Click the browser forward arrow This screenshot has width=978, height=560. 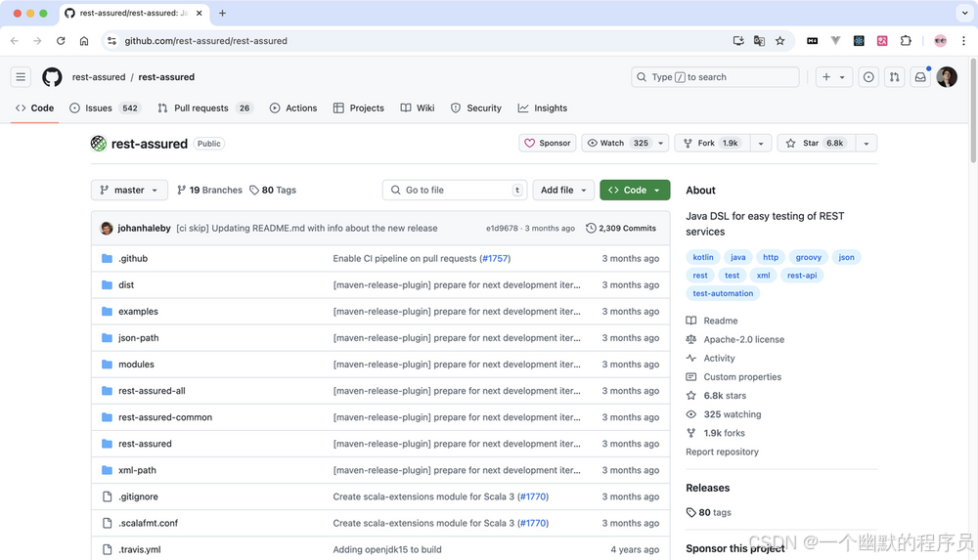click(37, 40)
